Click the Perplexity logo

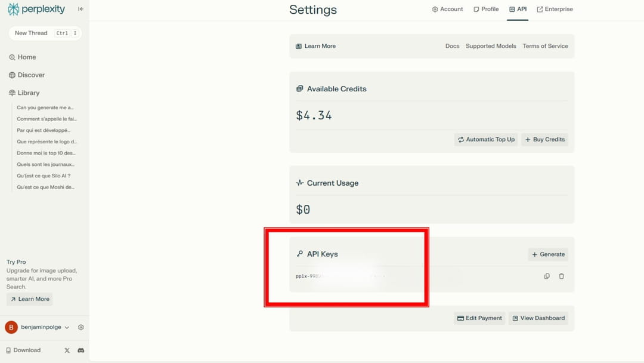[36, 9]
